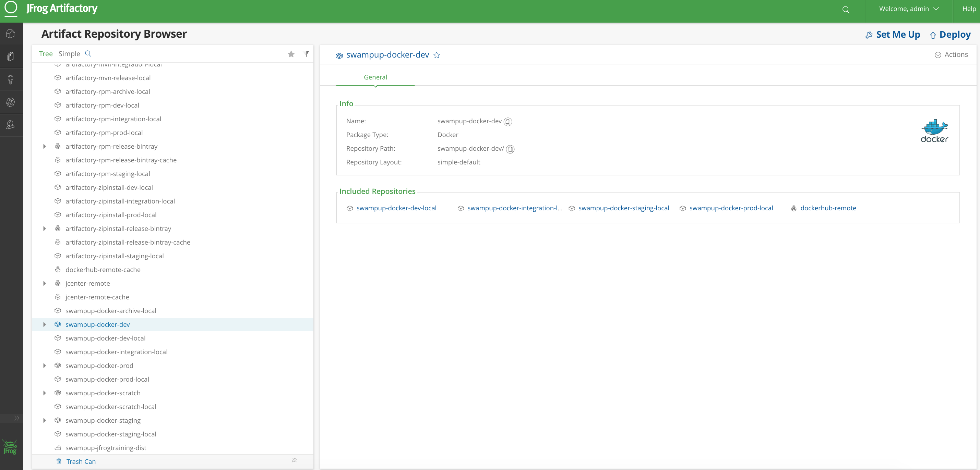This screenshot has width=980, height=470.
Task: Click distribution icon of swampup-jfrogtraining-dist
Action: click(58, 448)
